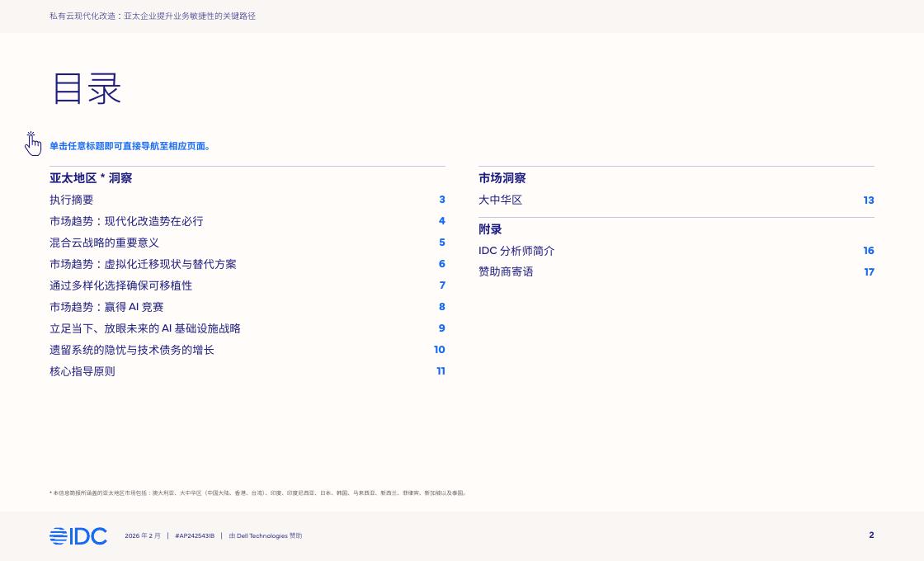This screenshot has width=924, height=561.
Task: Click the 2026 年 2 月 footer date
Action: pyautogui.click(x=143, y=535)
